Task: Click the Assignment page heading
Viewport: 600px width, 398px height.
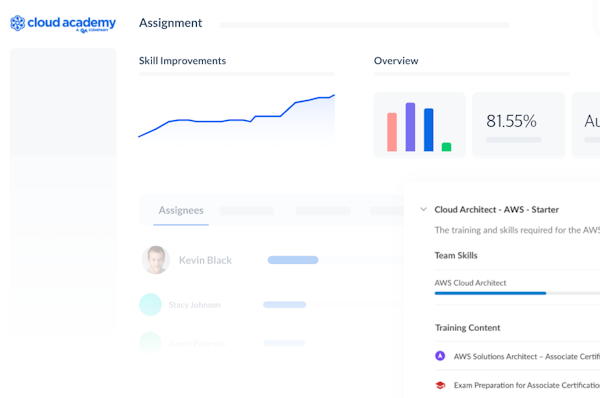Action: click(x=171, y=23)
